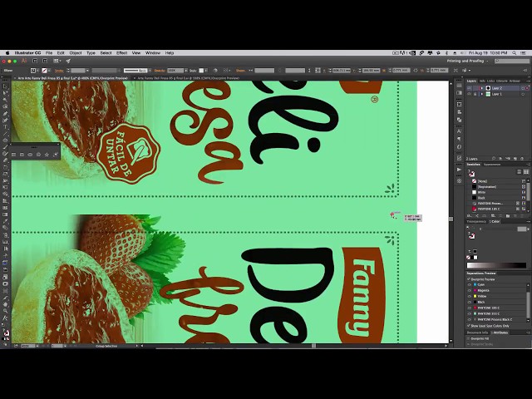This screenshot has height=399, width=532.
Task: Open the Effect menu
Action: click(x=121, y=53)
